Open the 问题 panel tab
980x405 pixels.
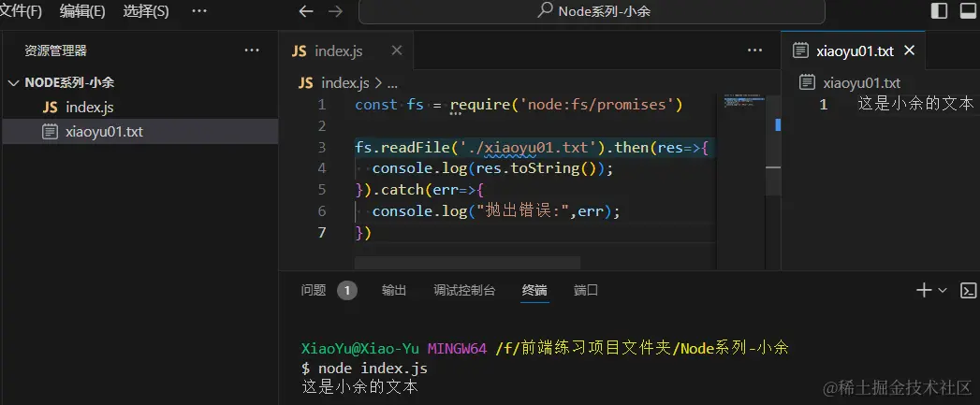[x=314, y=290]
